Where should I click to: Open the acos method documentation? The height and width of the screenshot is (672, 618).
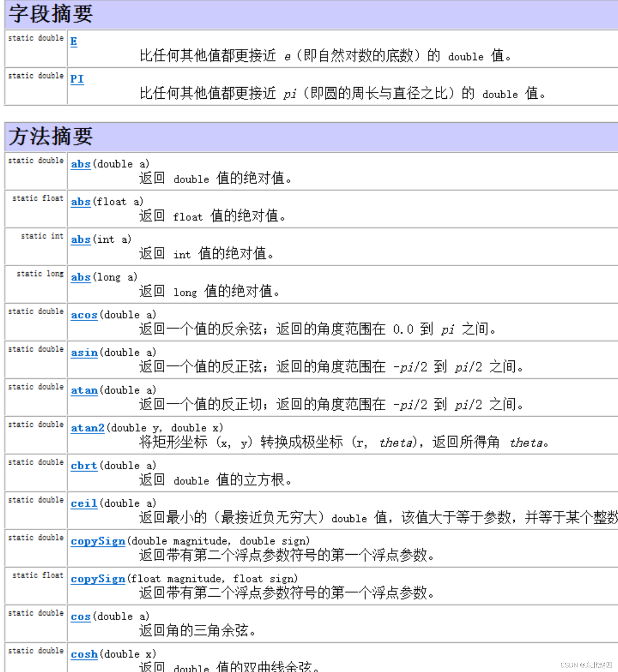tap(84, 315)
